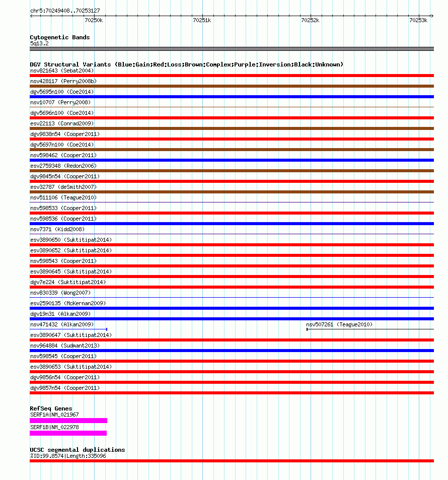Screen dimensions: 448x480
Task: Click the blue gain bar under dgv5695n100
Action: tap(232, 97)
